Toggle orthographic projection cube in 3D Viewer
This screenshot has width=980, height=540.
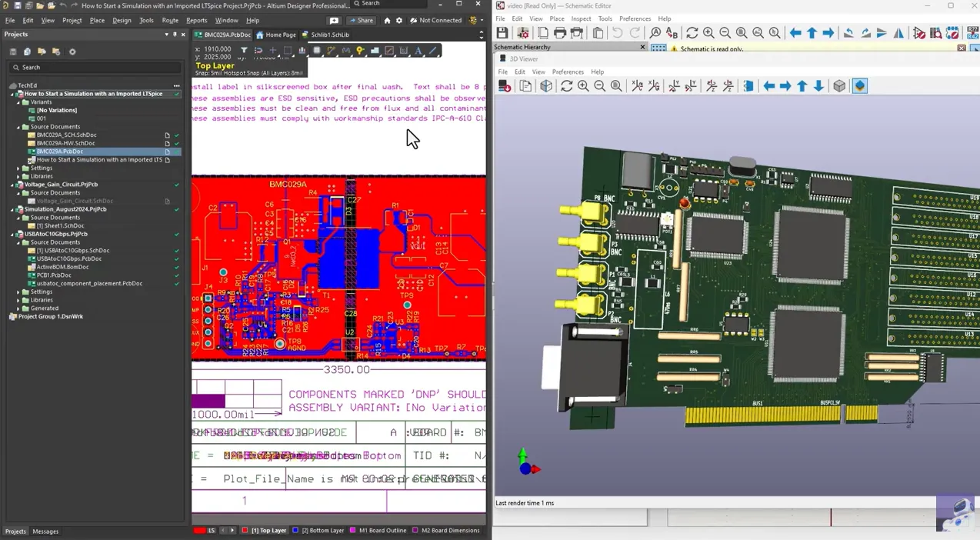(x=839, y=86)
